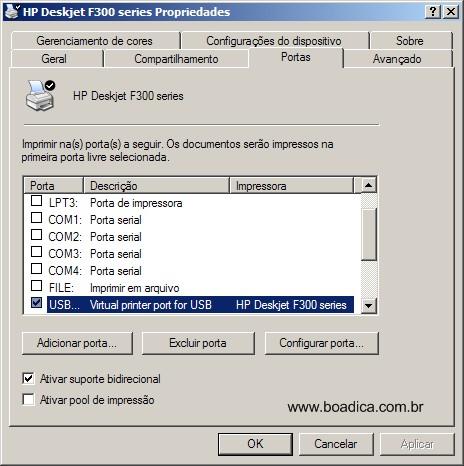
Task: Click the port list scroll up arrow
Action: coord(369,185)
